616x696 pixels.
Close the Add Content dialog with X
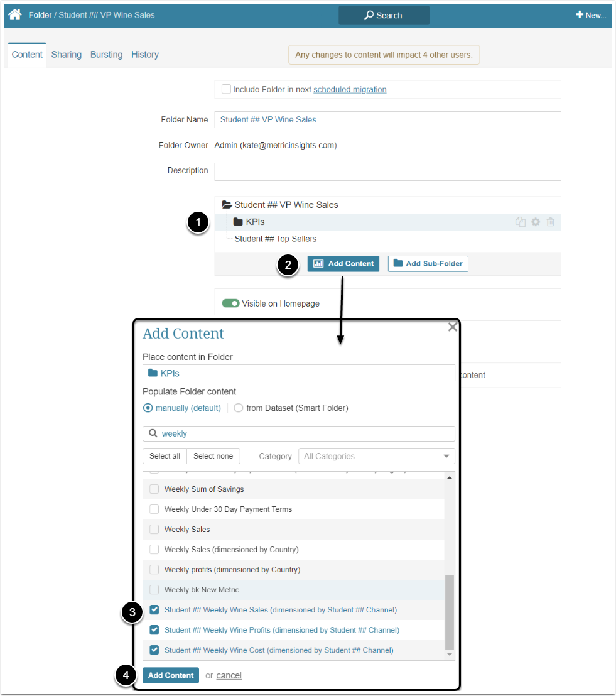point(452,327)
